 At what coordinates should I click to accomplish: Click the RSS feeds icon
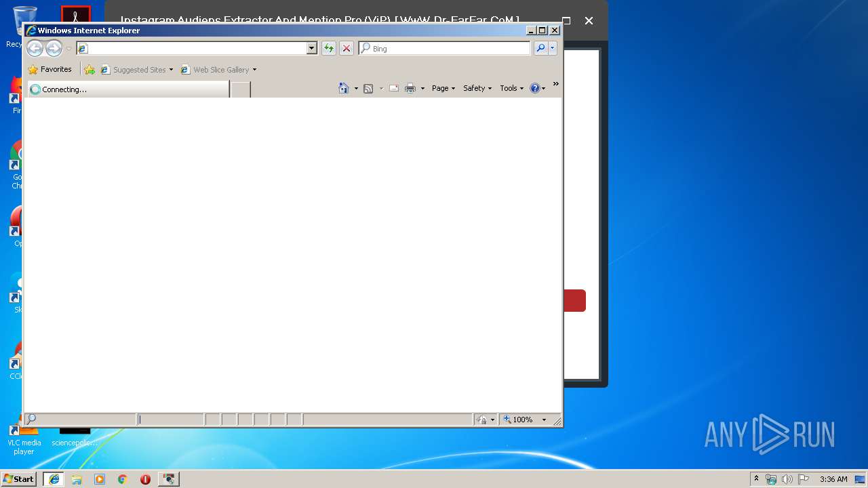click(368, 88)
